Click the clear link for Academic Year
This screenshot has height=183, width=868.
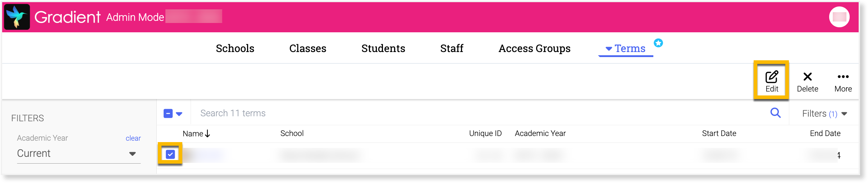coord(133,138)
